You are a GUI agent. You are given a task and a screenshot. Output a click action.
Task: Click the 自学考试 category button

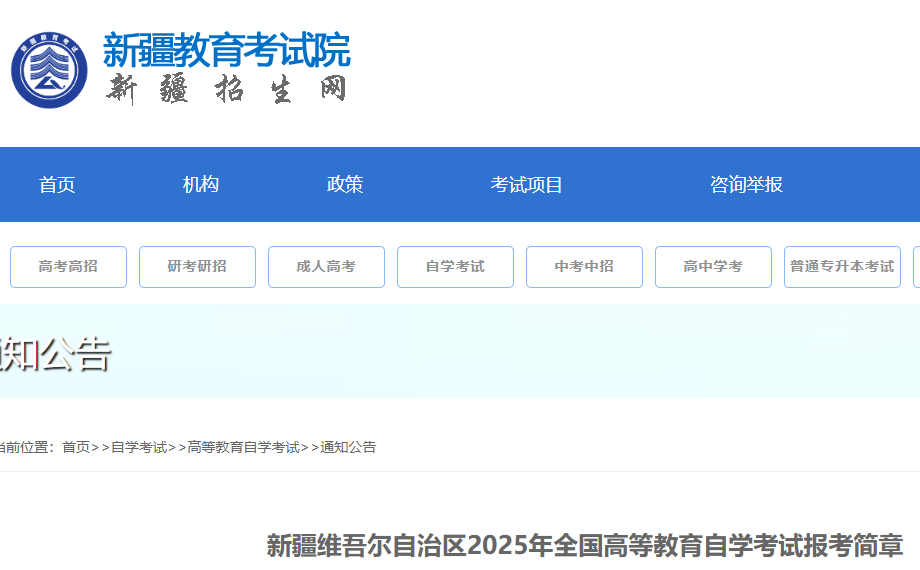(x=455, y=267)
